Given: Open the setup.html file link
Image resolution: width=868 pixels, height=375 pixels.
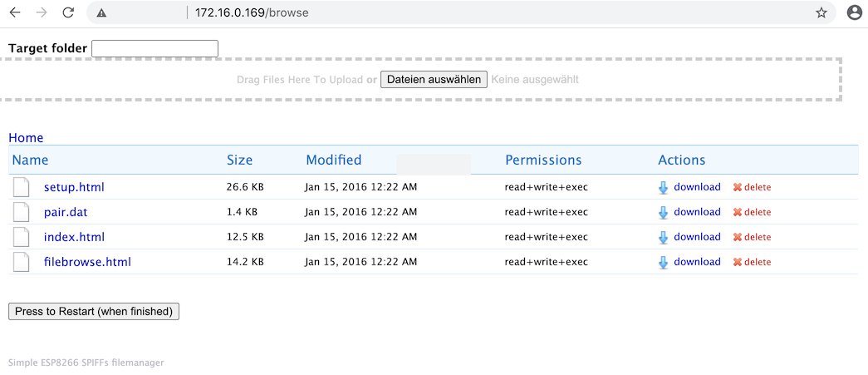Looking at the screenshot, I should [74, 187].
